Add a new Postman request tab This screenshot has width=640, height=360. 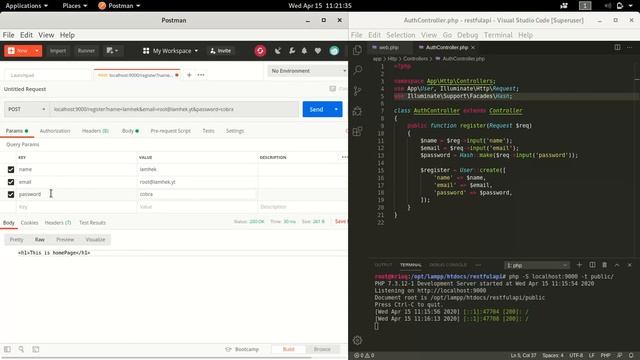click(x=189, y=75)
